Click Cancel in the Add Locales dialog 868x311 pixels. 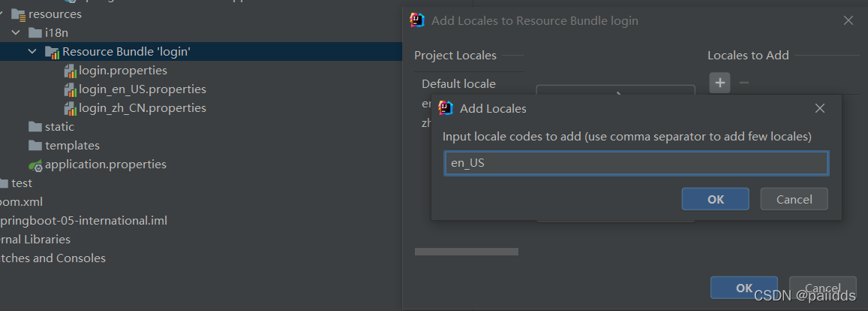pos(794,199)
